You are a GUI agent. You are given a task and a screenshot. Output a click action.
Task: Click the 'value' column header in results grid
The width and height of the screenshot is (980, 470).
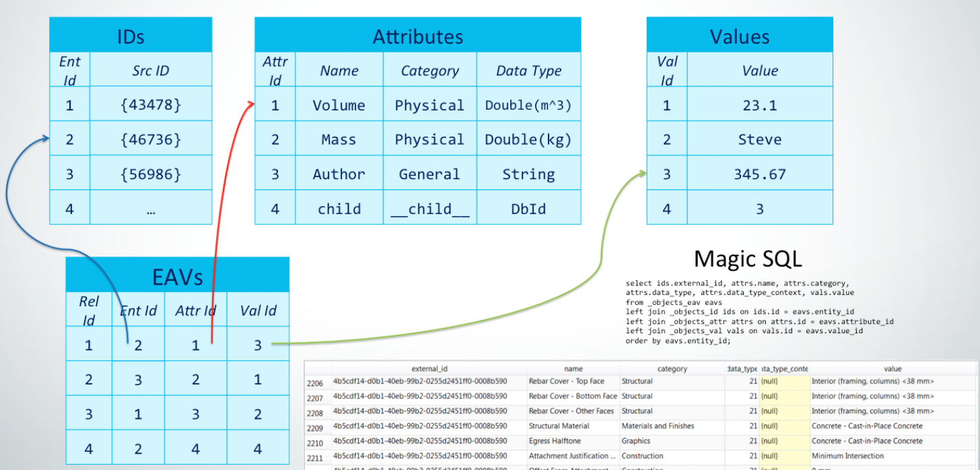click(x=893, y=369)
